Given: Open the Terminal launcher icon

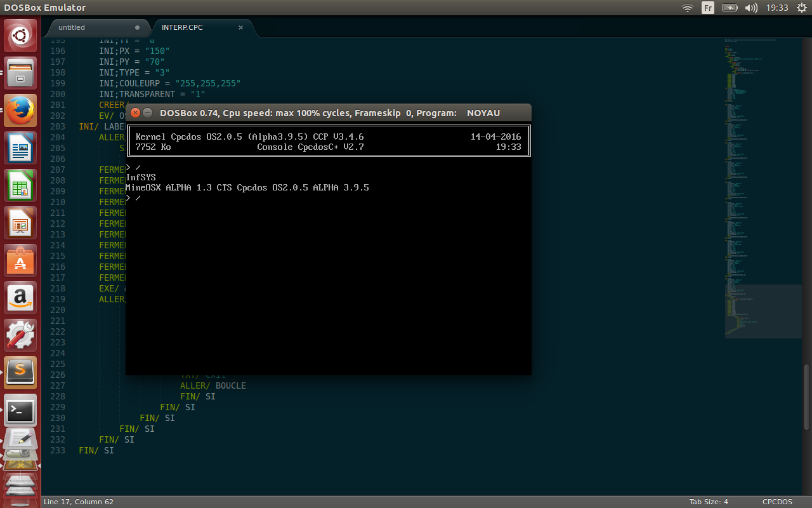Looking at the screenshot, I should [20, 410].
